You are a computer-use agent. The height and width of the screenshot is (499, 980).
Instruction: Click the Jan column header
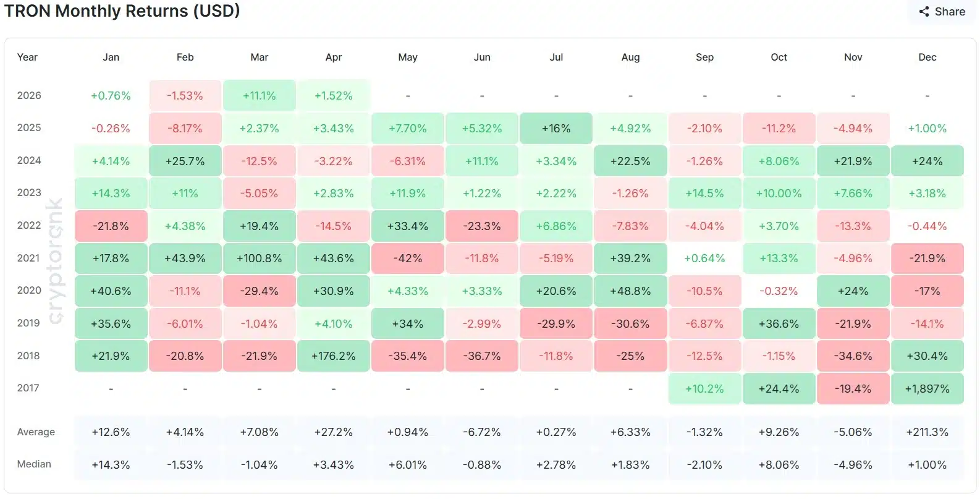(111, 58)
